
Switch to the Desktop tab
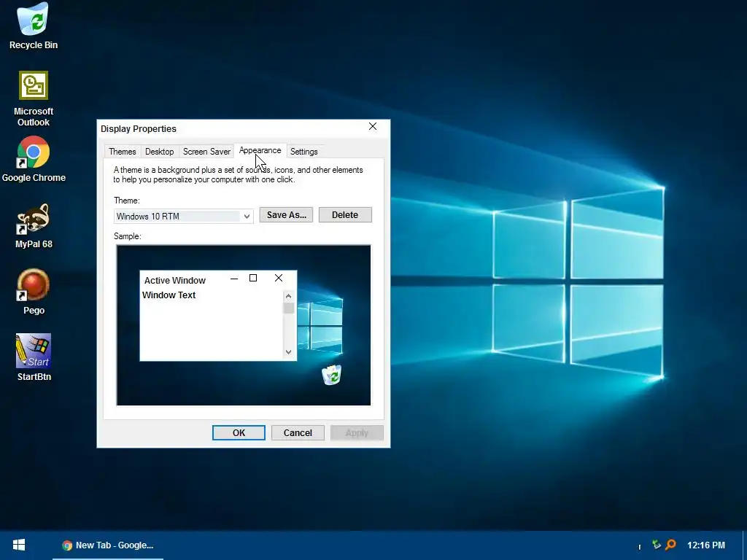point(159,152)
